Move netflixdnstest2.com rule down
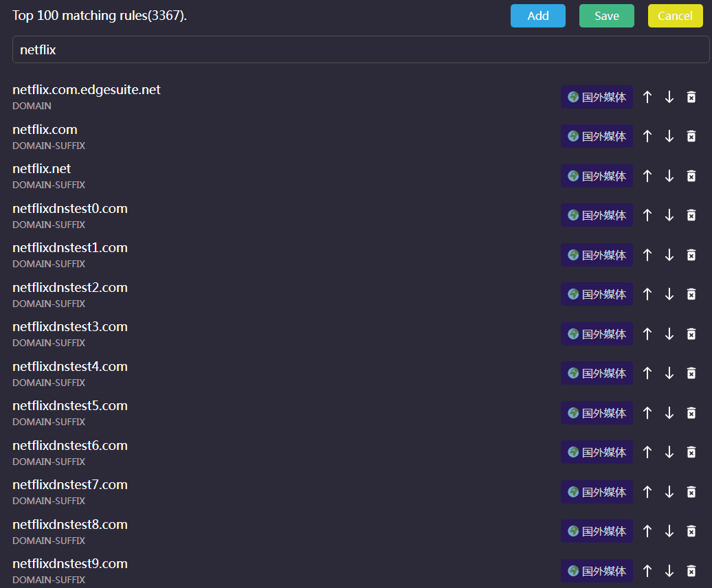 [x=669, y=294]
